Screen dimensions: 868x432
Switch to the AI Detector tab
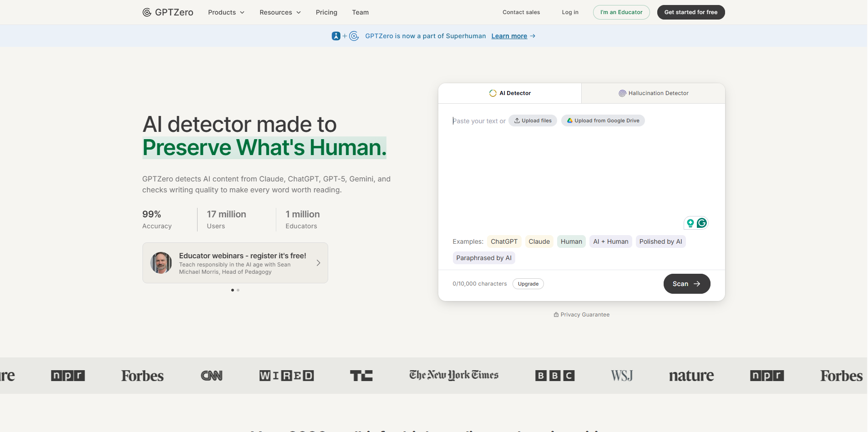(510, 93)
